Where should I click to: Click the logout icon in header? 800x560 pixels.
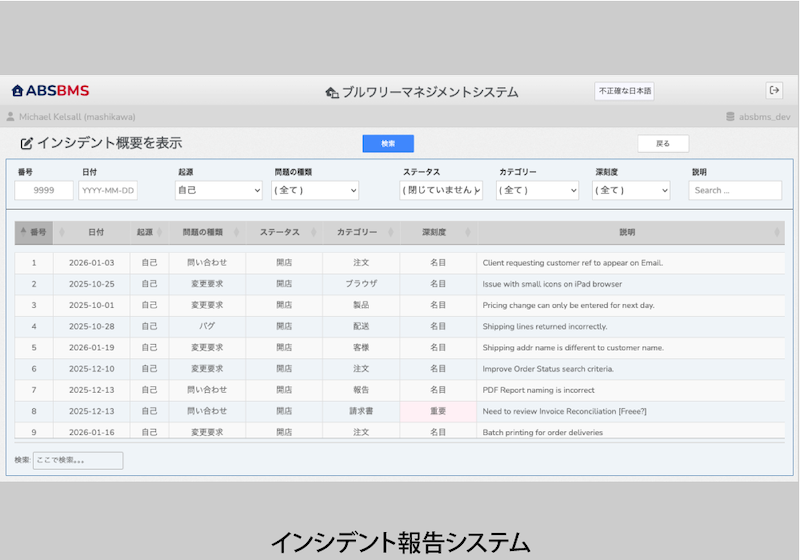coord(774,90)
